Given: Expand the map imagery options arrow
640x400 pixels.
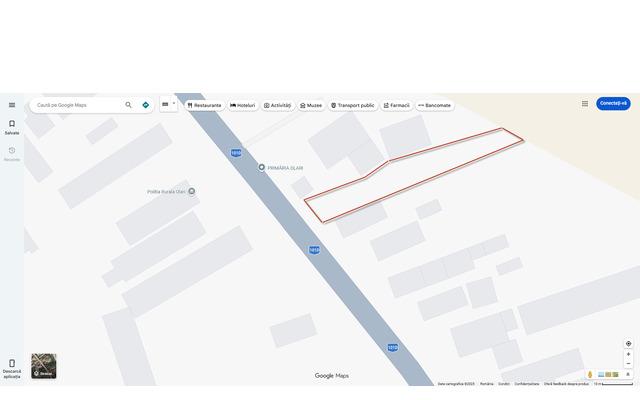Looking at the screenshot, I should pyautogui.click(x=628, y=374).
